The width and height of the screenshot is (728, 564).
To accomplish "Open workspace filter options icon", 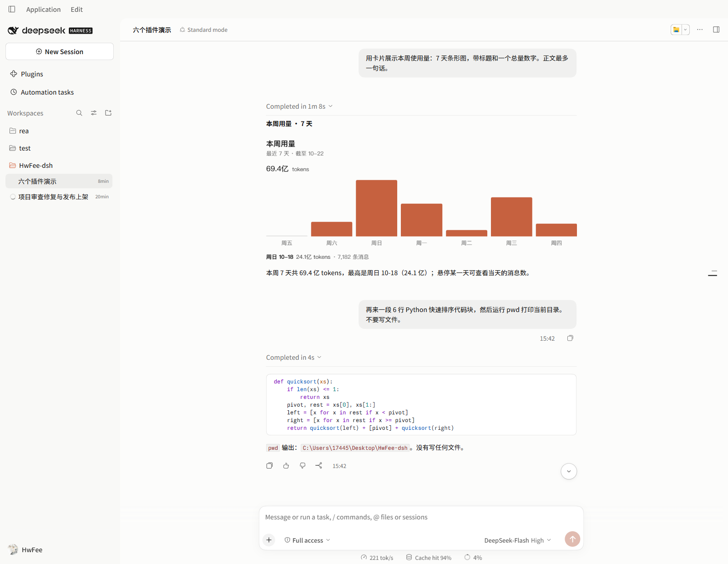I will (94, 113).
